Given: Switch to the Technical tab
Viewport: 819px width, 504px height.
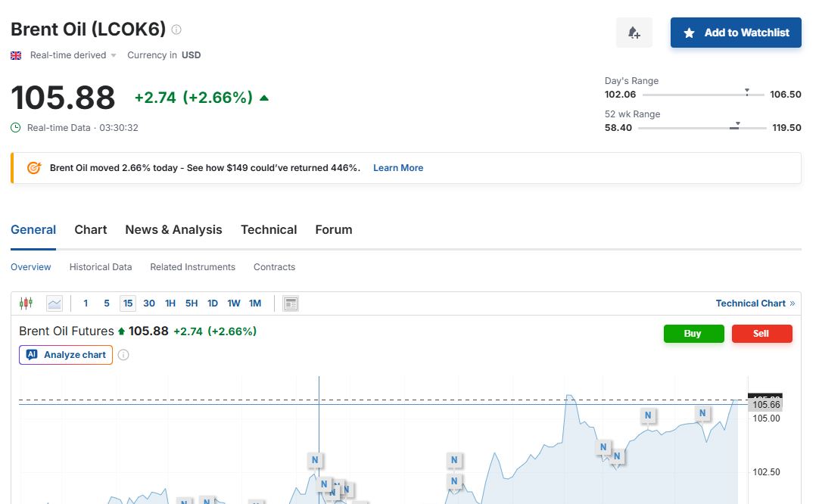Looking at the screenshot, I should [269, 230].
